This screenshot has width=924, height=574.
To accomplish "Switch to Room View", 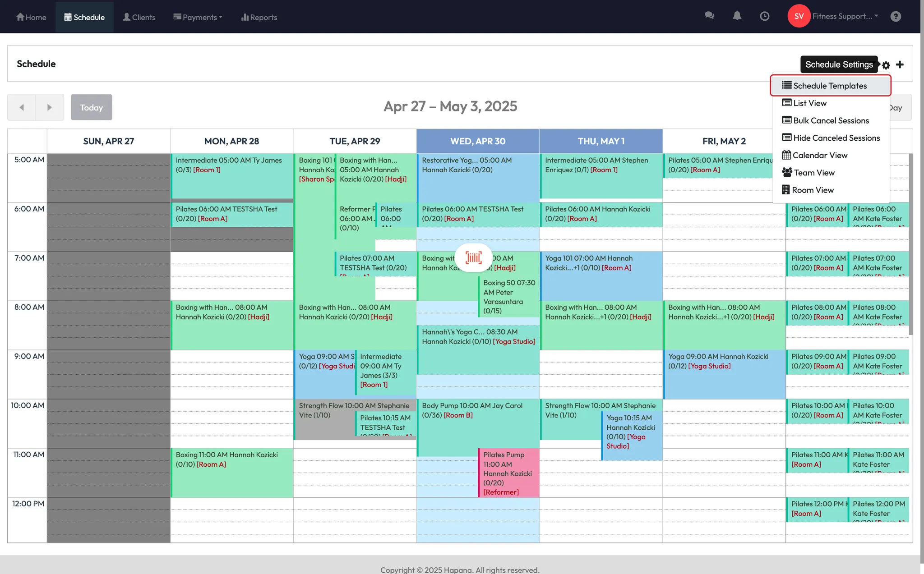I will (812, 190).
